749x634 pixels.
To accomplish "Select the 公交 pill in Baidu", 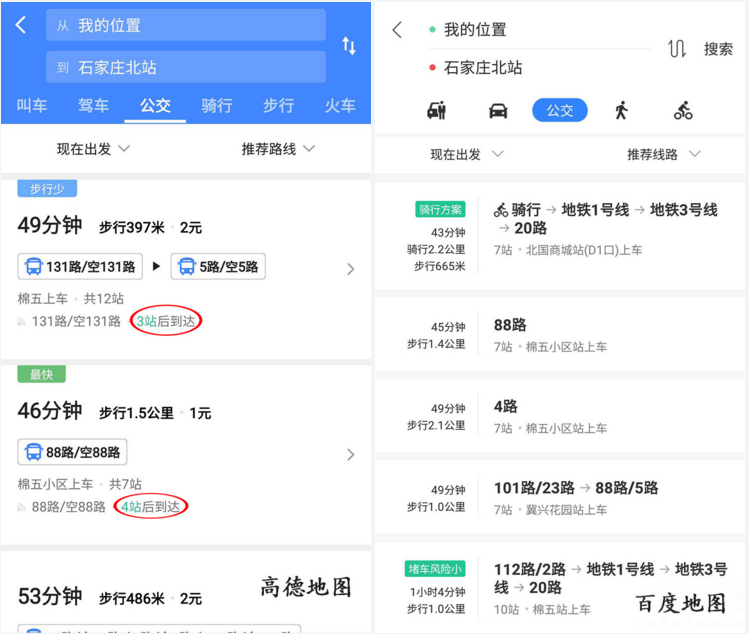I will (x=560, y=111).
